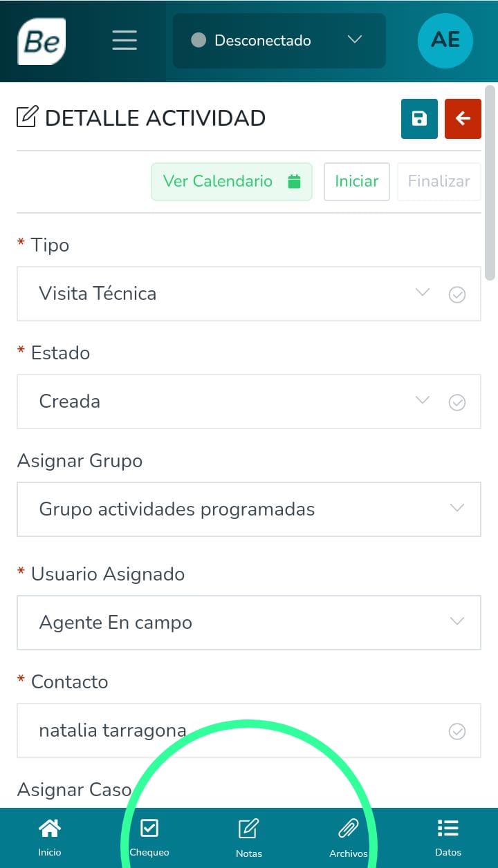Expand the Usuario Asignado dropdown

pos(249,623)
